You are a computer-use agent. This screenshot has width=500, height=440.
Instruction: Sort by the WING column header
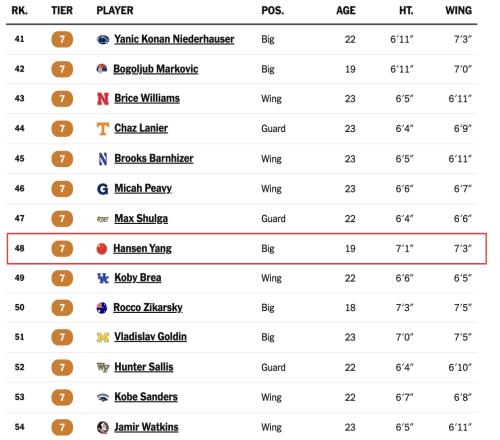tap(458, 10)
